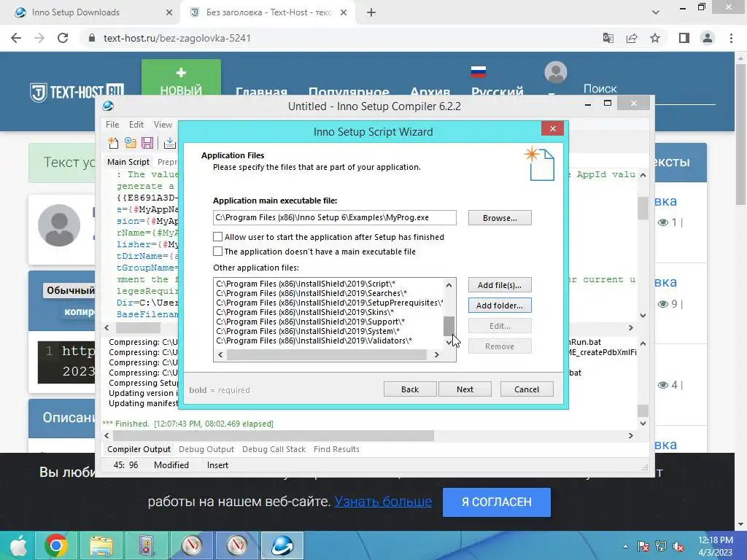Open File Explorer from the taskbar
This screenshot has width=747, height=560.
(101, 545)
